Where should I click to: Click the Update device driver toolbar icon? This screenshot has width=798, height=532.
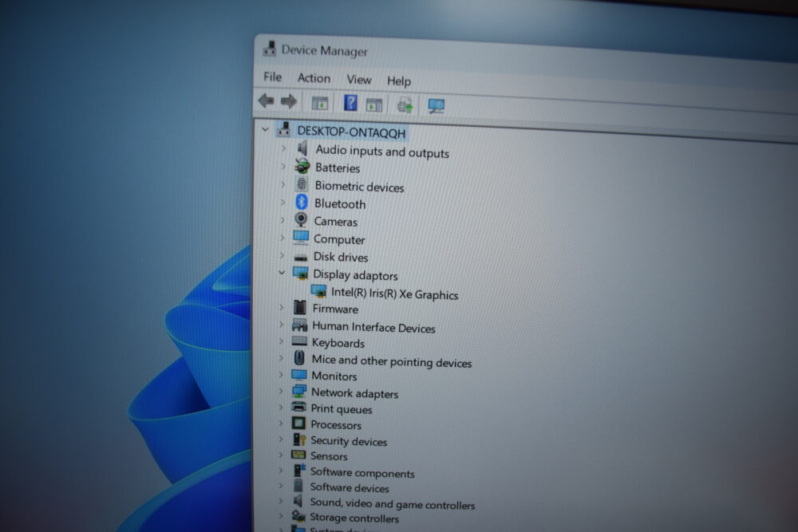click(x=405, y=105)
